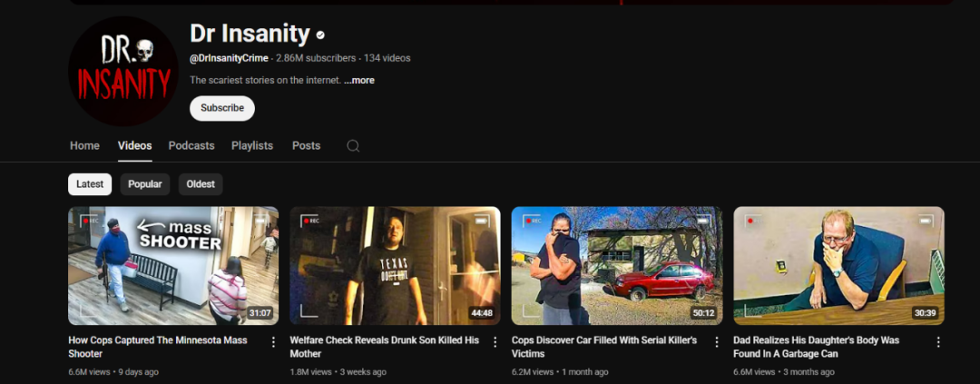The image size is (980, 384).
Task: Click the 31:07 duration badge
Action: click(260, 312)
